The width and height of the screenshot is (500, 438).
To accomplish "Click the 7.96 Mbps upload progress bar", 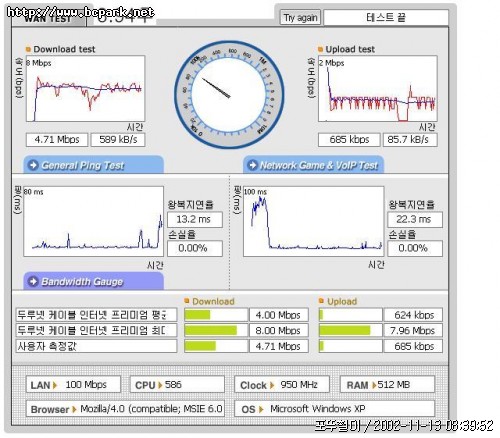I will [x=350, y=330].
